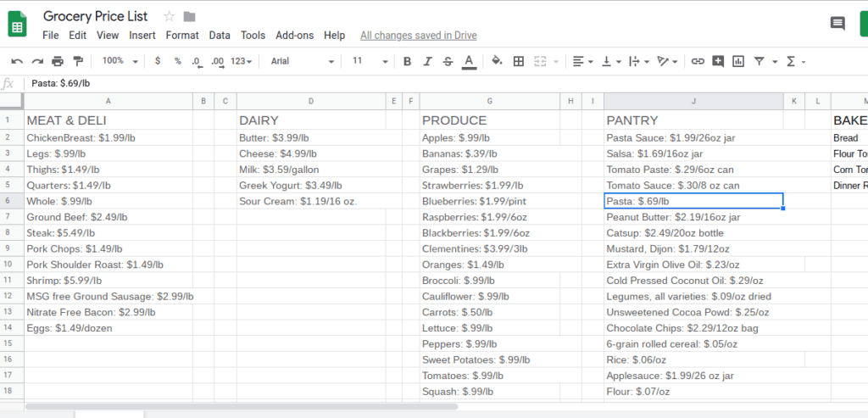Toggle italic formatting
The height and width of the screenshot is (418, 868).
pyautogui.click(x=427, y=61)
